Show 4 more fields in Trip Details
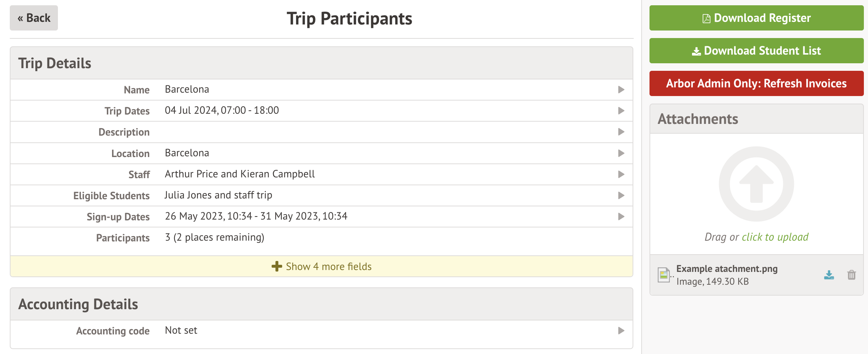The width and height of the screenshot is (868, 354). coord(328,267)
